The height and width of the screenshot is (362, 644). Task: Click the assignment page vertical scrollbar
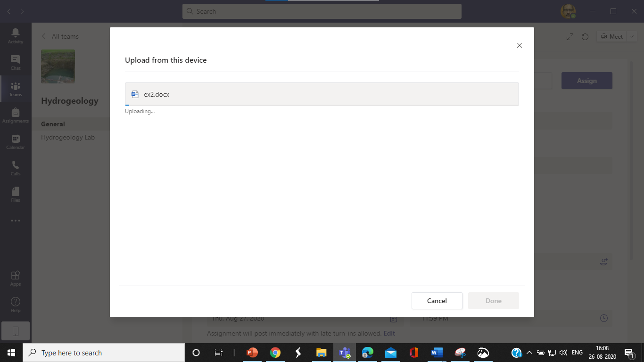pos(631,160)
